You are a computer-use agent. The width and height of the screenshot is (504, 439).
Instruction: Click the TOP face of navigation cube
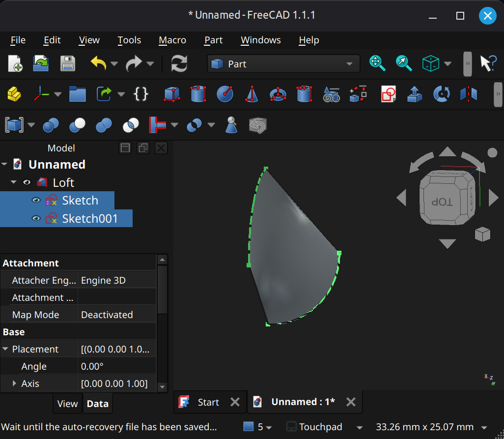(442, 202)
